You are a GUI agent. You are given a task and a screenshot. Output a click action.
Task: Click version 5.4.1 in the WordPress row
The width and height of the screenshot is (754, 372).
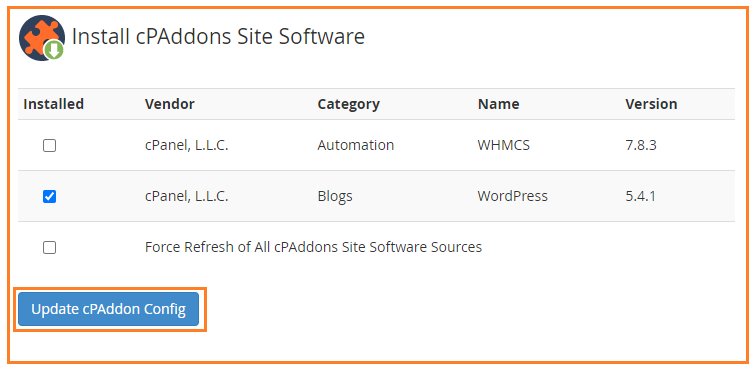point(641,196)
